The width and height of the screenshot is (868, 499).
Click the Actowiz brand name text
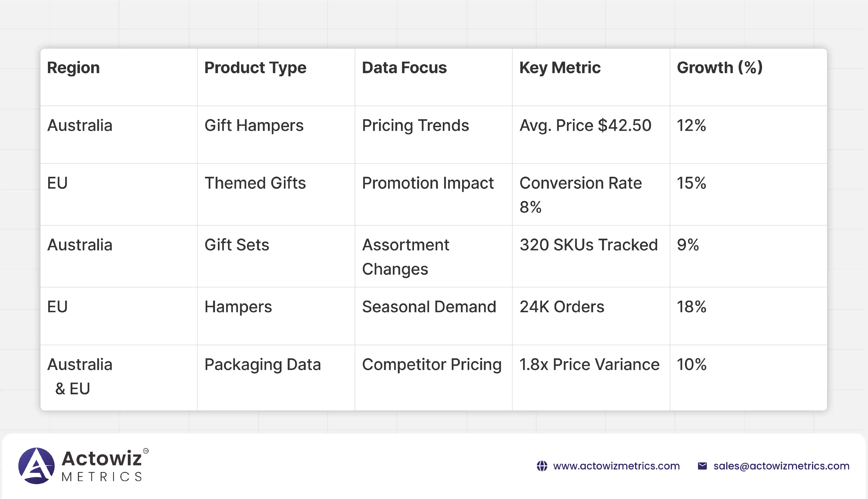click(x=102, y=459)
